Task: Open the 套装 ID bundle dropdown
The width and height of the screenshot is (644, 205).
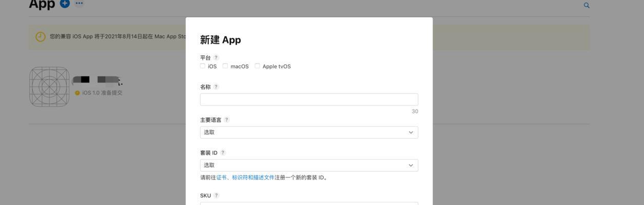Action: coord(309,165)
